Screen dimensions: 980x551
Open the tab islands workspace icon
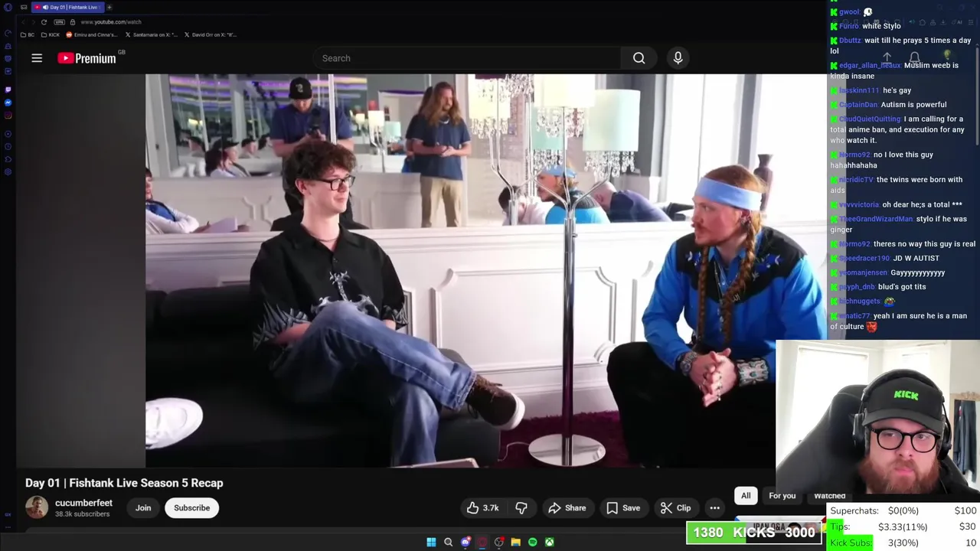point(24,7)
